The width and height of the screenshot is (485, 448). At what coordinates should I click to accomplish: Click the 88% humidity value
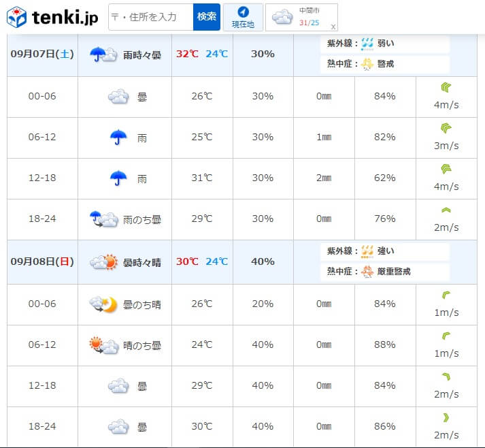click(385, 345)
